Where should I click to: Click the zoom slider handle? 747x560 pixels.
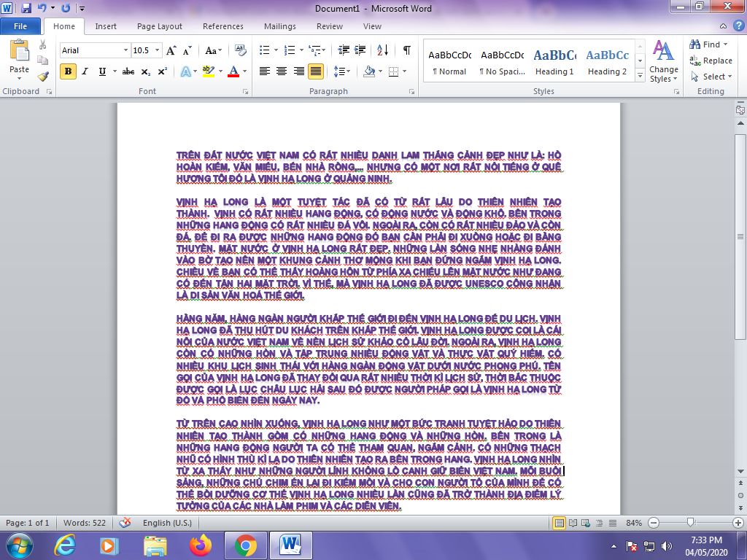[690, 523]
